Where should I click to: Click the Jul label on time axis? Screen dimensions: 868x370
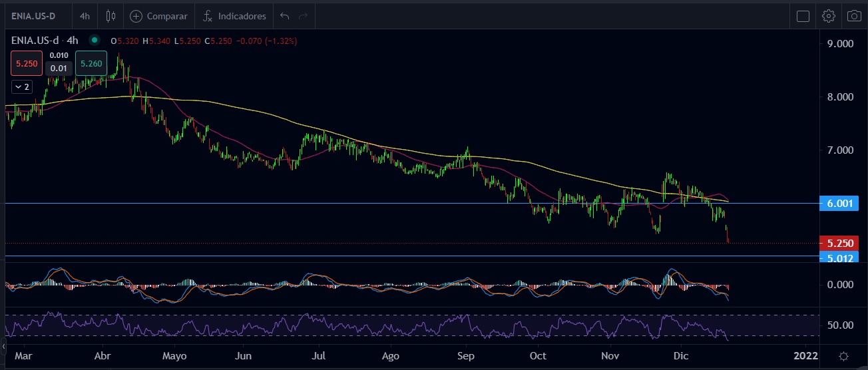pos(318,356)
